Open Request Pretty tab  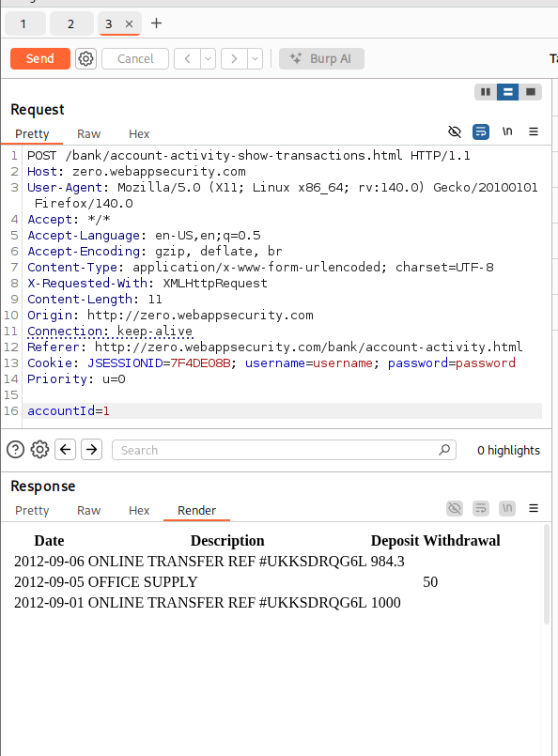coord(32,133)
